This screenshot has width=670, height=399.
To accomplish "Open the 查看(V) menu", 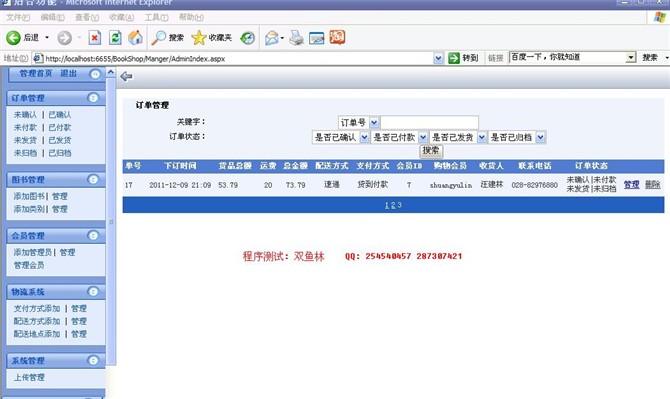I will (87, 17).
